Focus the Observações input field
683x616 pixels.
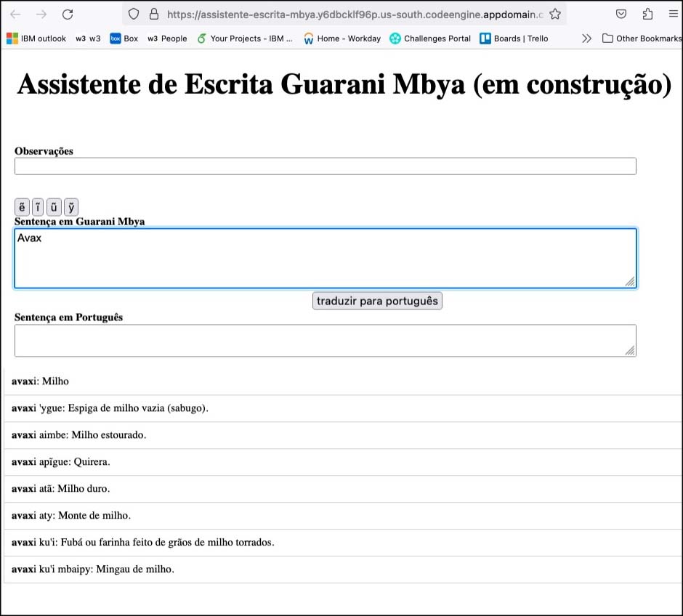tap(326, 166)
